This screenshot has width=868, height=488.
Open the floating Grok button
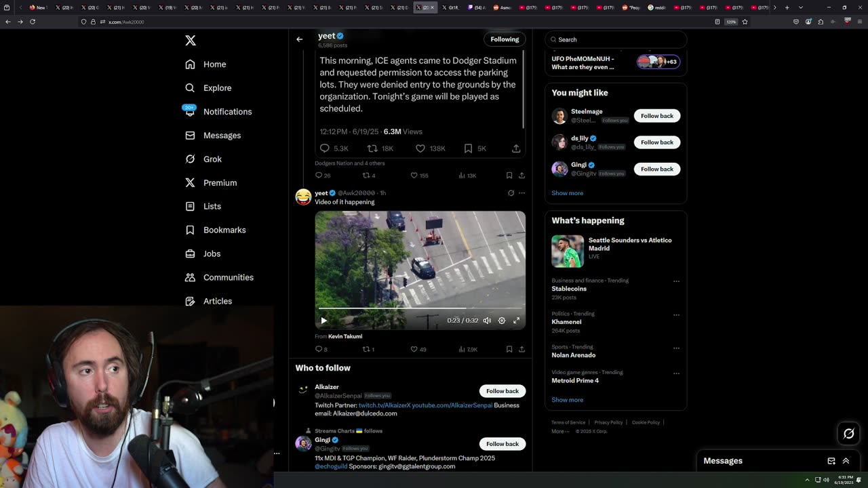coord(848,434)
